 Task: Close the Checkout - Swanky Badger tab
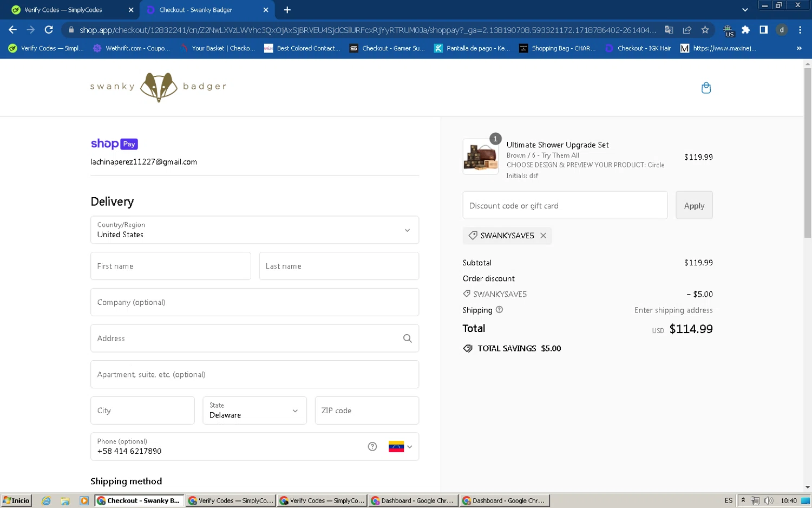266,10
